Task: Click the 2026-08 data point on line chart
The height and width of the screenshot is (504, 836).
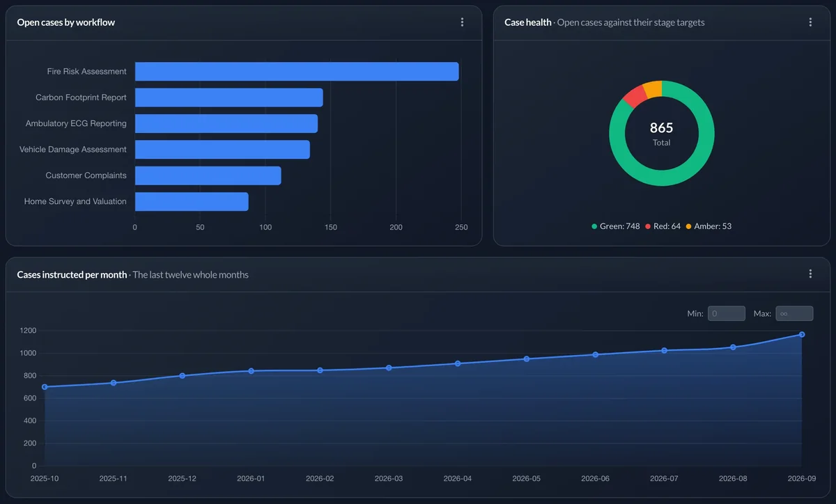Action: pos(733,347)
